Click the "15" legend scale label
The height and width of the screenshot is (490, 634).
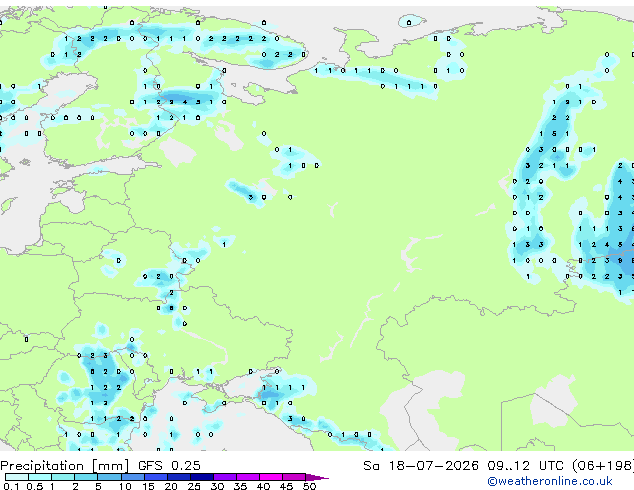[x=148, y=486]
